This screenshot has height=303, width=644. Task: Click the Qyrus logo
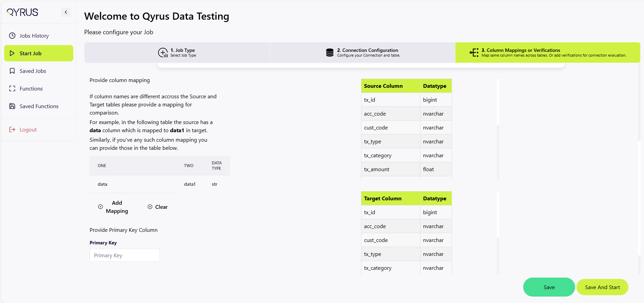22,12
